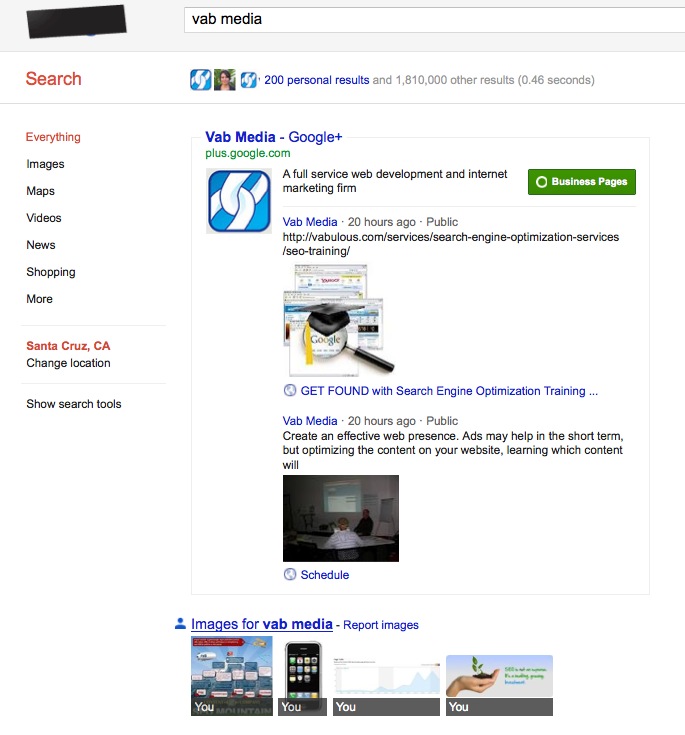Switch to Shopping search

51,272
